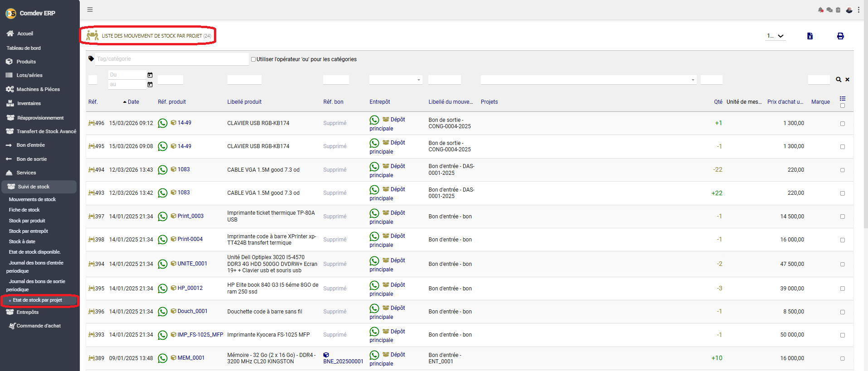Go to Mouvements de stock
The height and width of the screenshot is (371, 868).
(32, 199)
